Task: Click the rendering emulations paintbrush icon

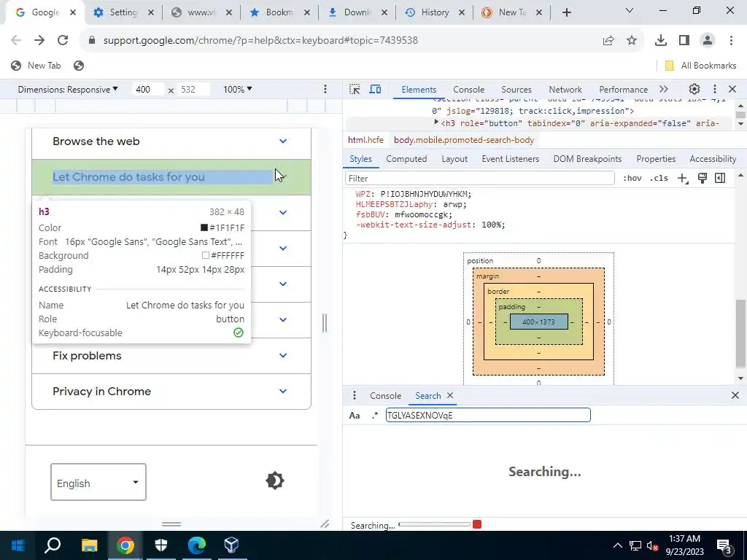Action: coord(703,178)
